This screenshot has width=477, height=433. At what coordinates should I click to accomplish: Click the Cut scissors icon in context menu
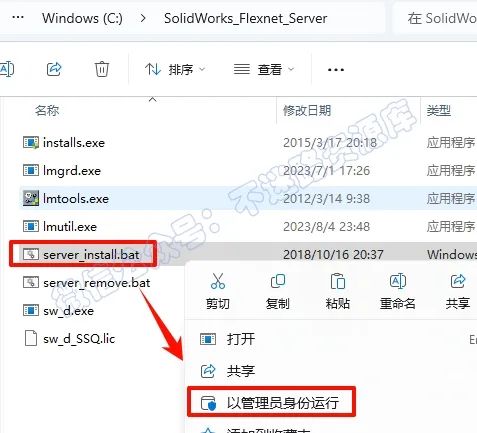tap(218, 281)
